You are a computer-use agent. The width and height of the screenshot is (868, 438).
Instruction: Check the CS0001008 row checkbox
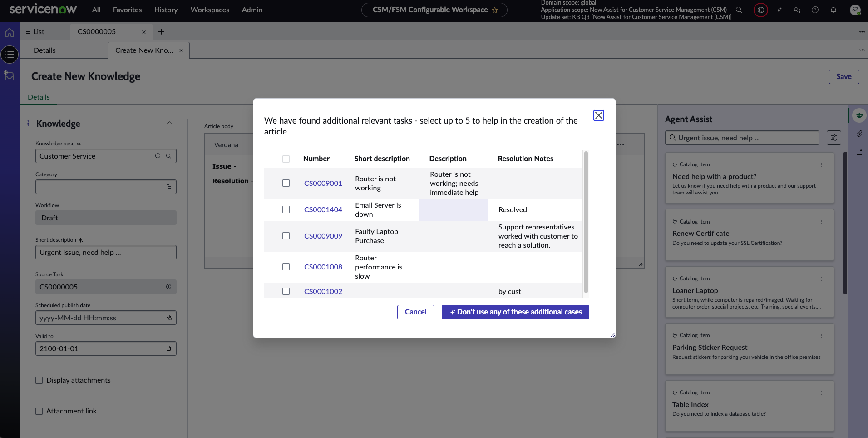[x=286, y=267]
